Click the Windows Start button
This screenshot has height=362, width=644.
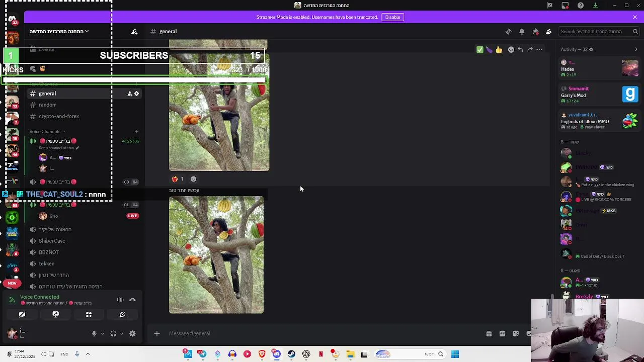tap(455, 354)
